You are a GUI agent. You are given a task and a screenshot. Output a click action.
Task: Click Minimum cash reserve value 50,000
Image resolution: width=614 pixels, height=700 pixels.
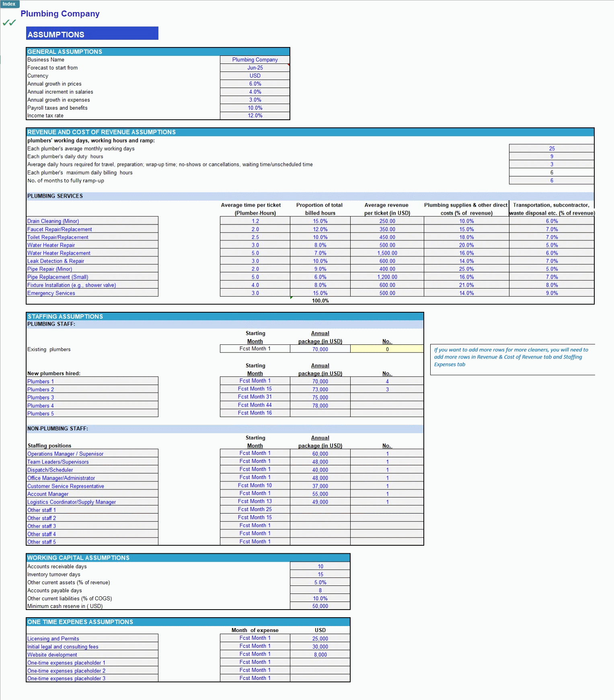pyautogui.click(x=320, y=606)
